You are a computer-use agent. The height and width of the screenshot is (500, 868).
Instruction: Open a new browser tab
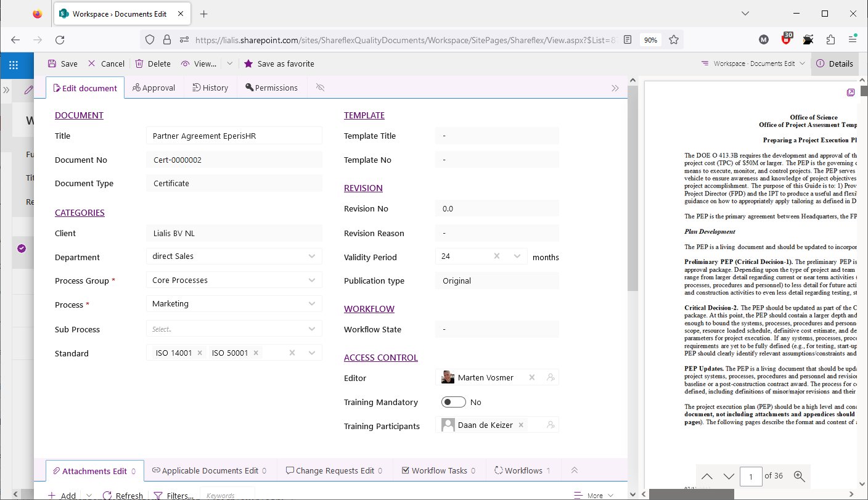click(204, 14)
